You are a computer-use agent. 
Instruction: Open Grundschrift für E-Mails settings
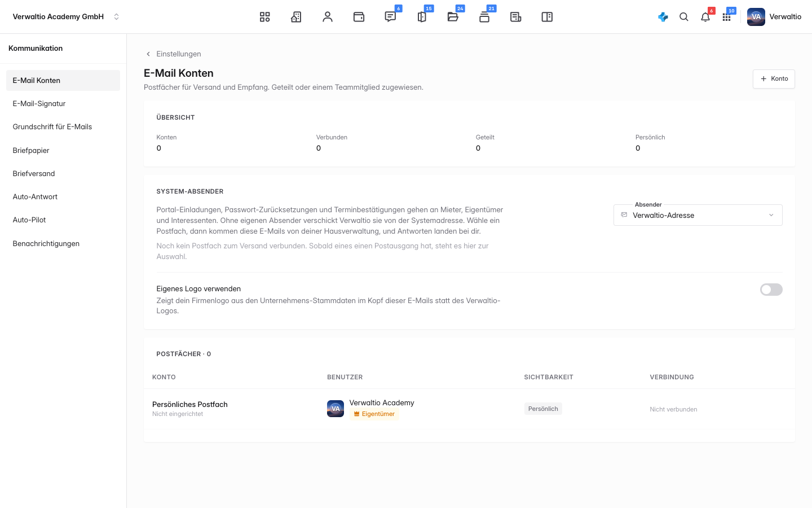click(63, 127)
